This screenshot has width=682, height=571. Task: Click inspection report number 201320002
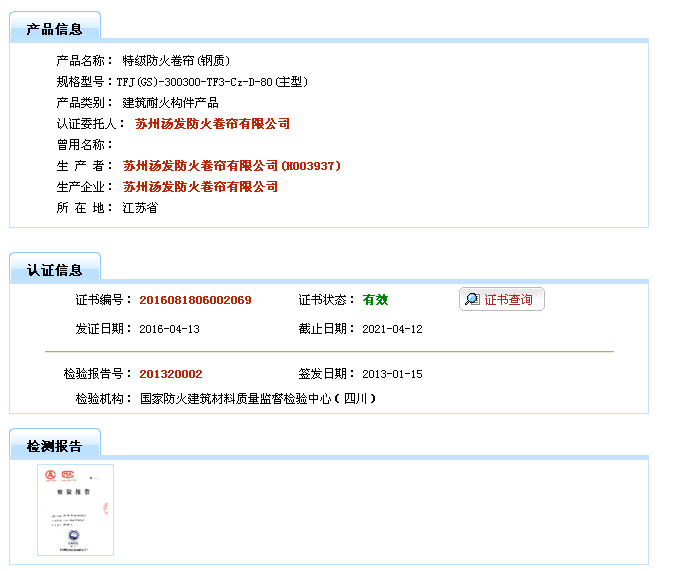pos(170,374)
